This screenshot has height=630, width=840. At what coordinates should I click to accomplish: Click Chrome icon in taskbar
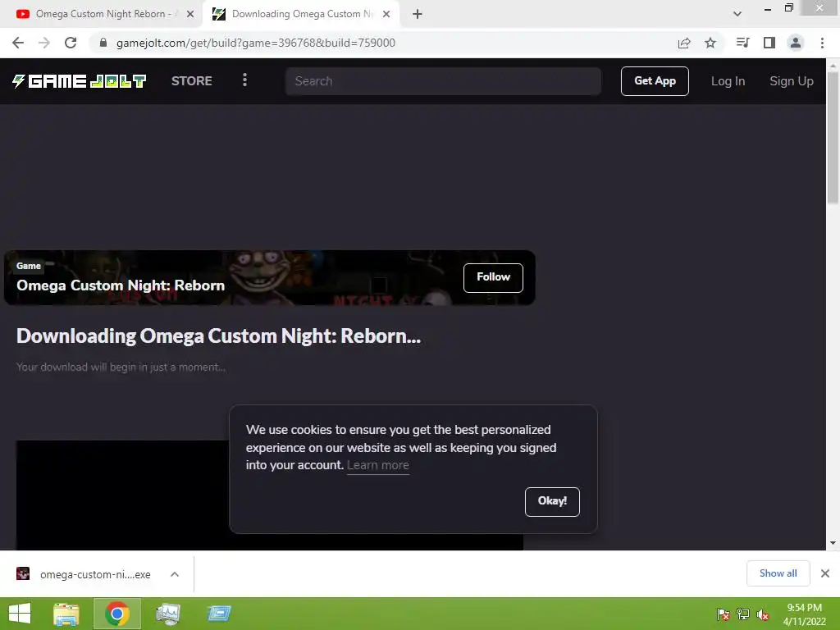tap(117, 614)
